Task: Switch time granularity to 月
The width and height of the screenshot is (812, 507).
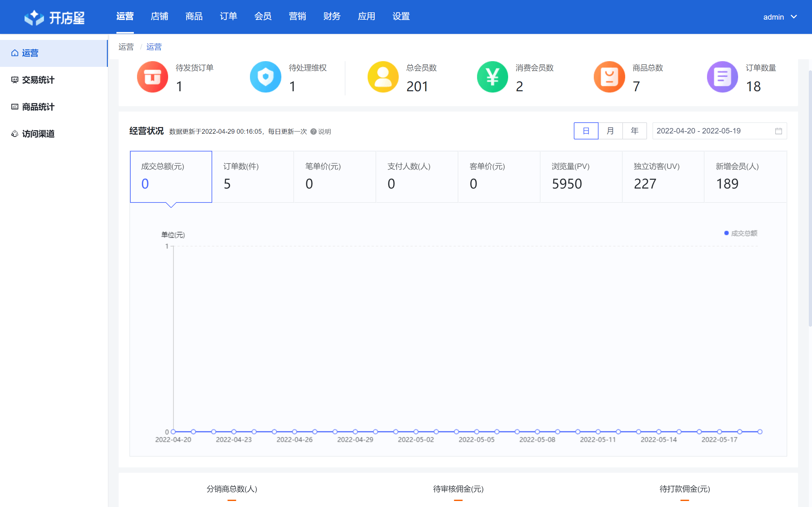Action: (x=611, y=131)
